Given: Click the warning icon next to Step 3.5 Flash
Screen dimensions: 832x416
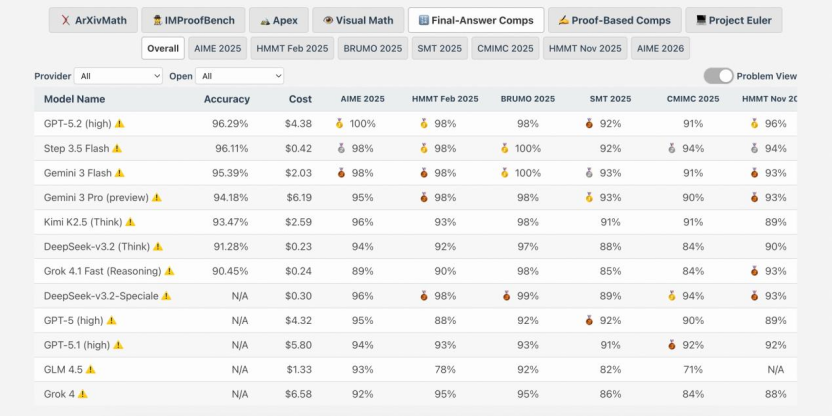Looking at the screenshot, I should click(x=117, y=148).
